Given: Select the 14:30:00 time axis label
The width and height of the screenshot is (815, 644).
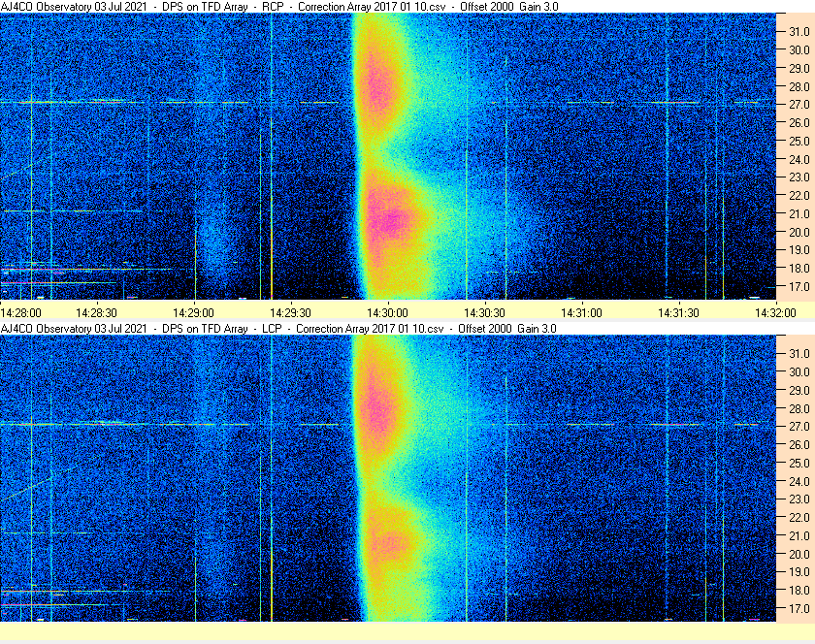Looking at the screenshot, I should [387, 313].
